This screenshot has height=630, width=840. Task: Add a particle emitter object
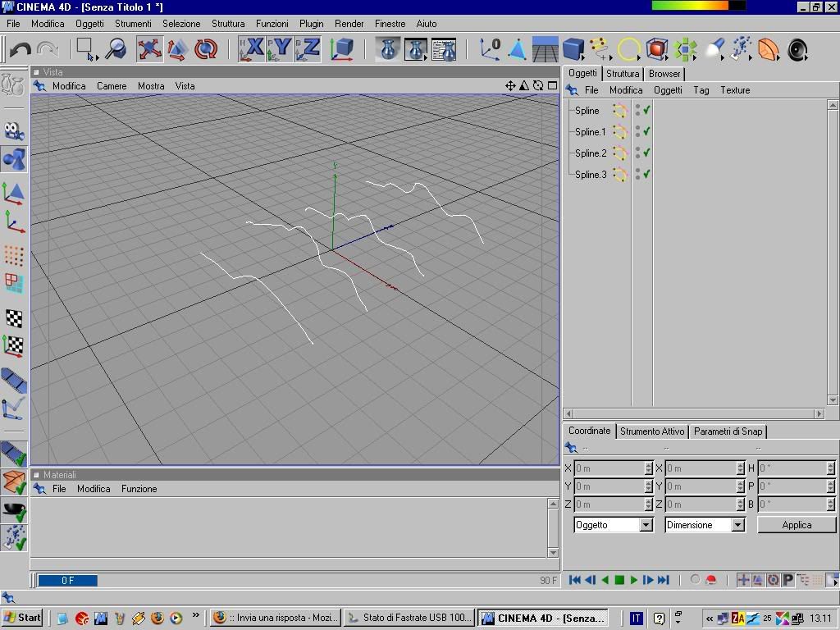(742, 49)
